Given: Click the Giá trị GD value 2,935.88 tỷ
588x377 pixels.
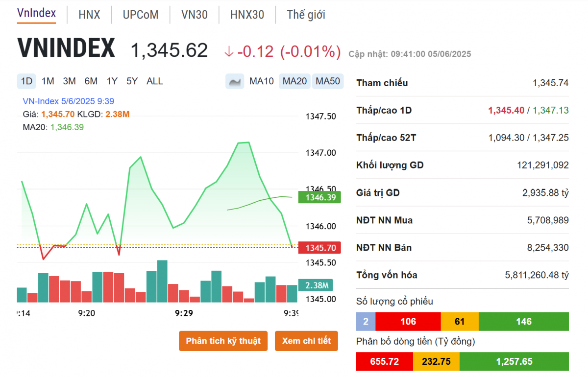Looking at the screenshot, I should click(x=545, y=193).
